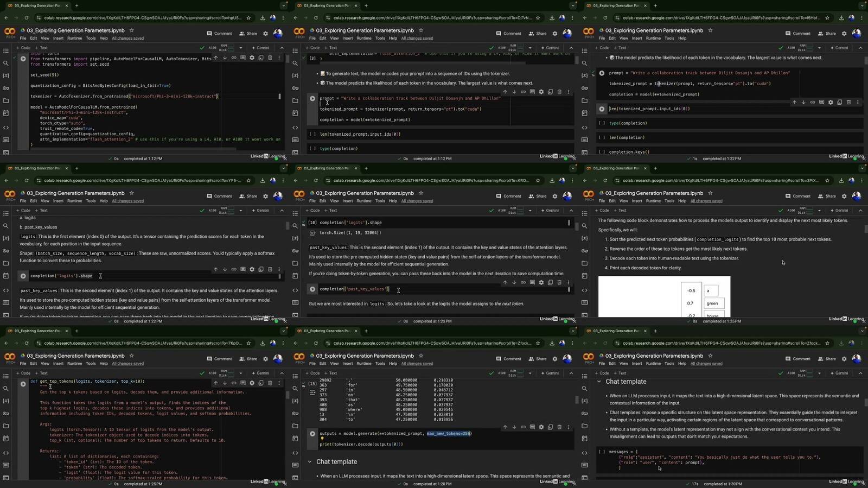Screen dimensions: 868x488
Task: Click + Text button in messages = [ window
Action: point(620,373)
